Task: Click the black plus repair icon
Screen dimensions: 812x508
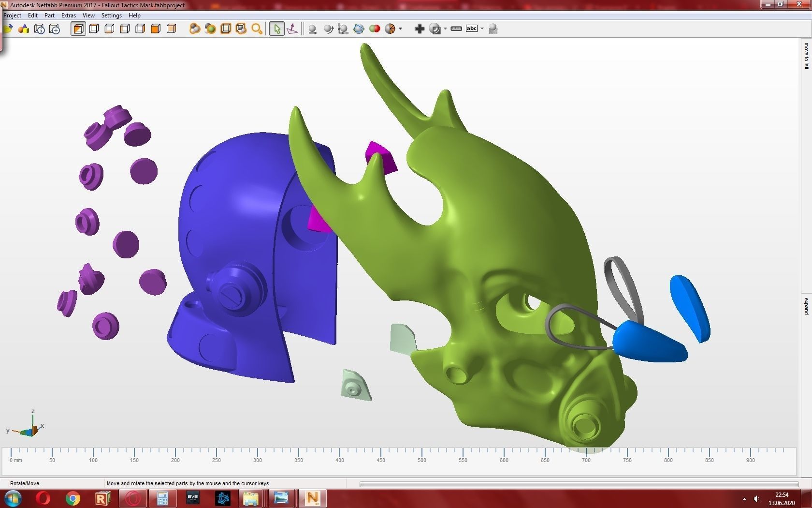Action: point(420,29)
